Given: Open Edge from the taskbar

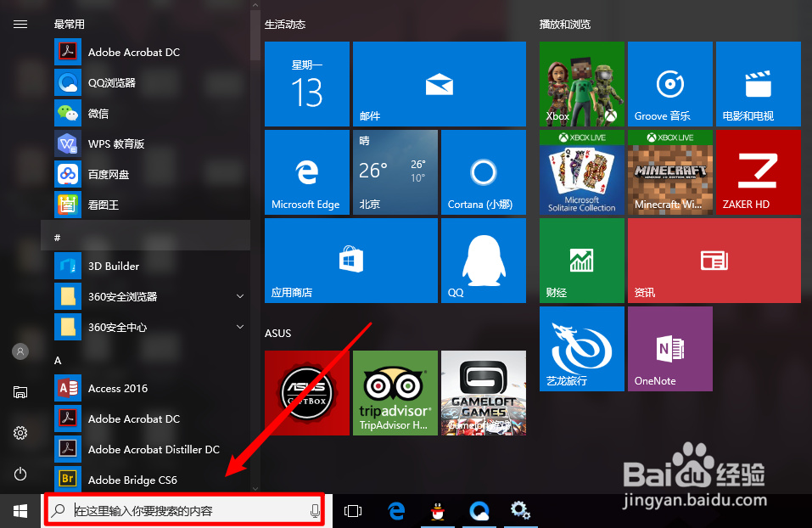Looking at the screenshot, I should coord(396,511).
